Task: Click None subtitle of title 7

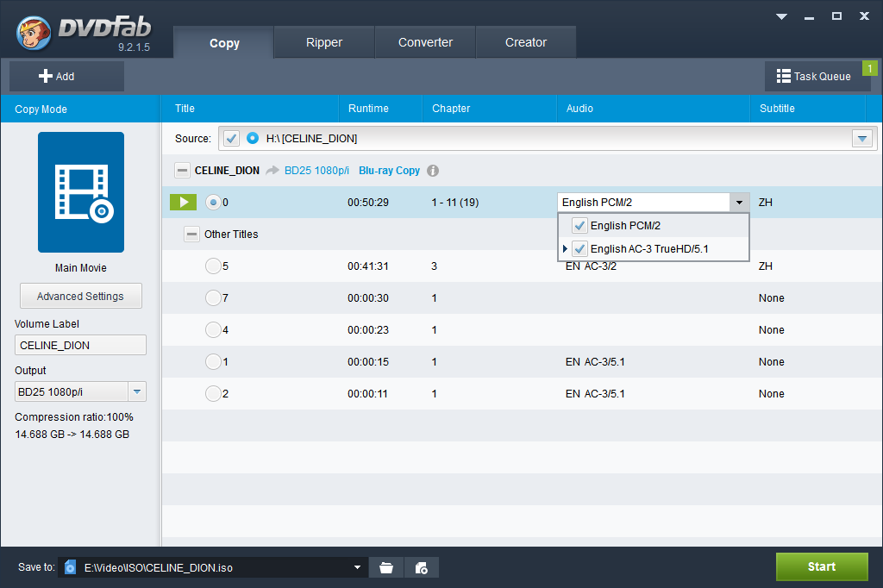Action: pos(772,298)
